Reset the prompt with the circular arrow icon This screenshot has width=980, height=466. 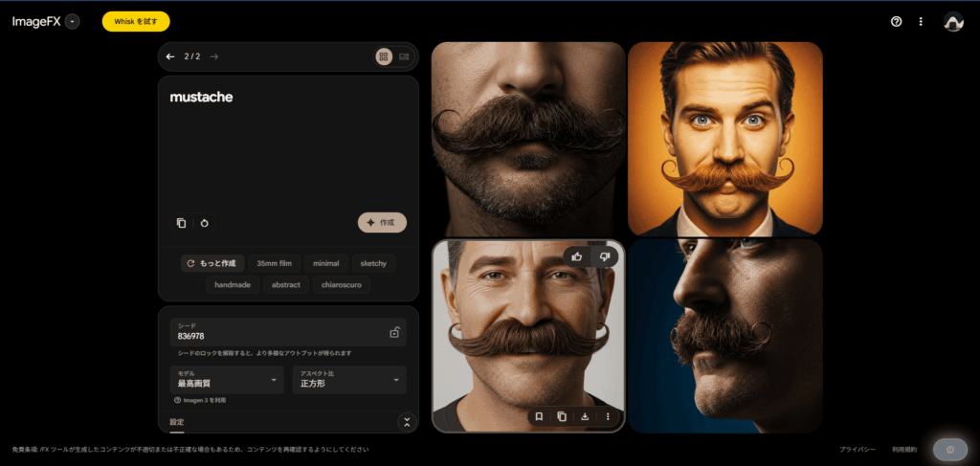click(x=204, y=223)
